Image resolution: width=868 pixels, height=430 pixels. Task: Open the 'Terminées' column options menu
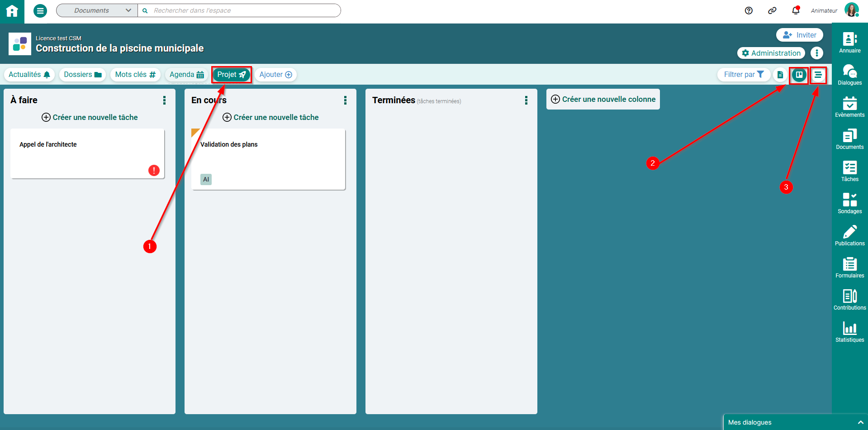526,100
